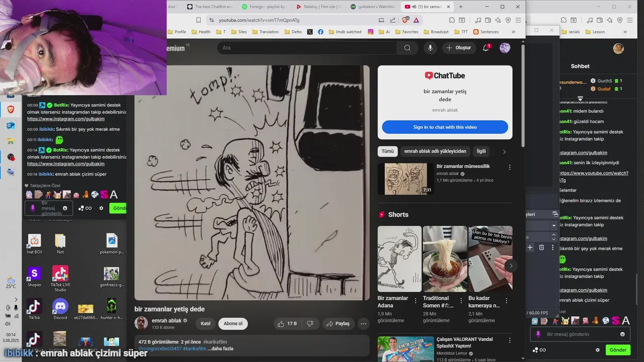644x362 pixels.
Task: Click Abone ol subscribe button
Action: 233,324
